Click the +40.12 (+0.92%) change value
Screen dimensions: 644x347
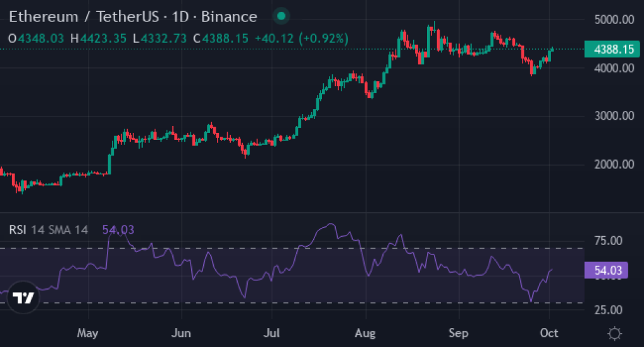point(301,38)
